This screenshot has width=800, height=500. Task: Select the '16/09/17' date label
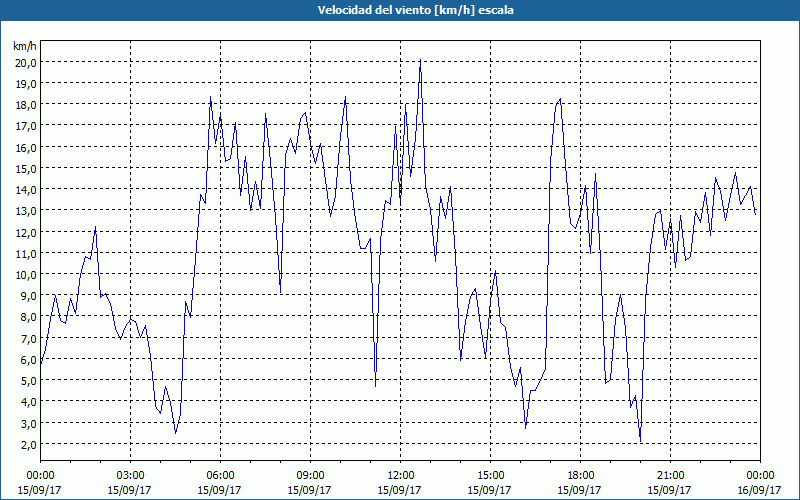point(760,490)
